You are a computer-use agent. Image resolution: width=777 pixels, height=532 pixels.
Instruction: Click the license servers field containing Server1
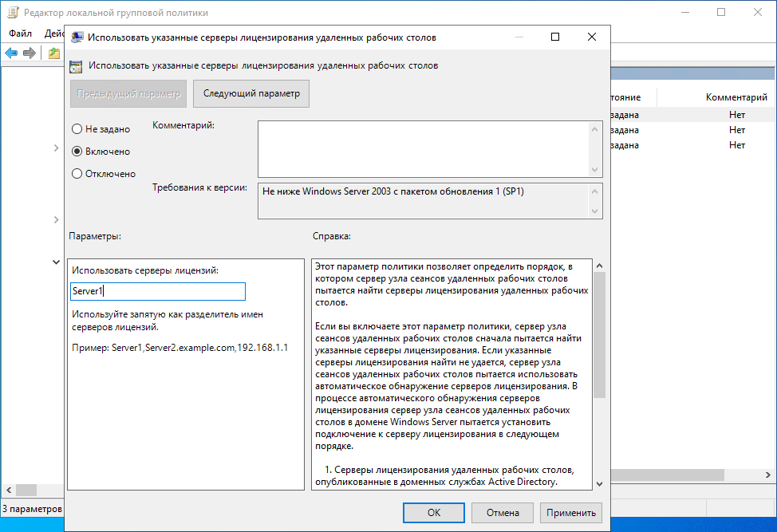(x=158, y=291)
